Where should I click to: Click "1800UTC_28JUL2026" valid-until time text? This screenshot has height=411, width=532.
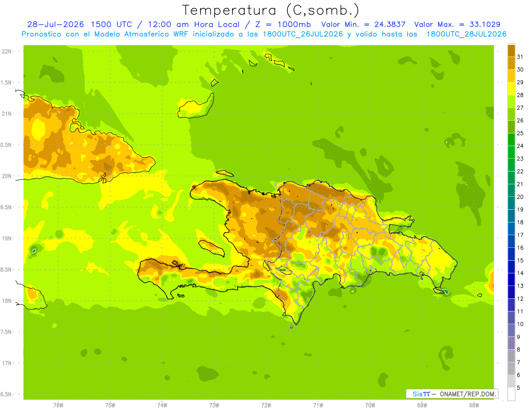point(466,34)
